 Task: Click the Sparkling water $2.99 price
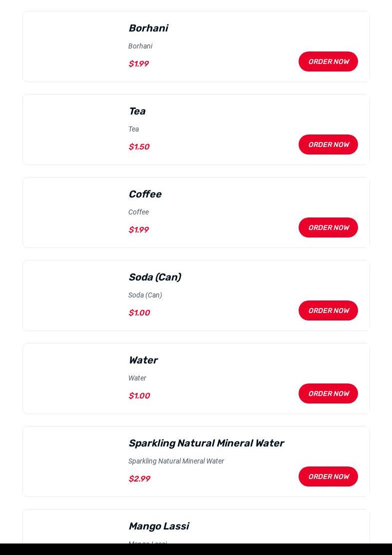coord(139,479)
